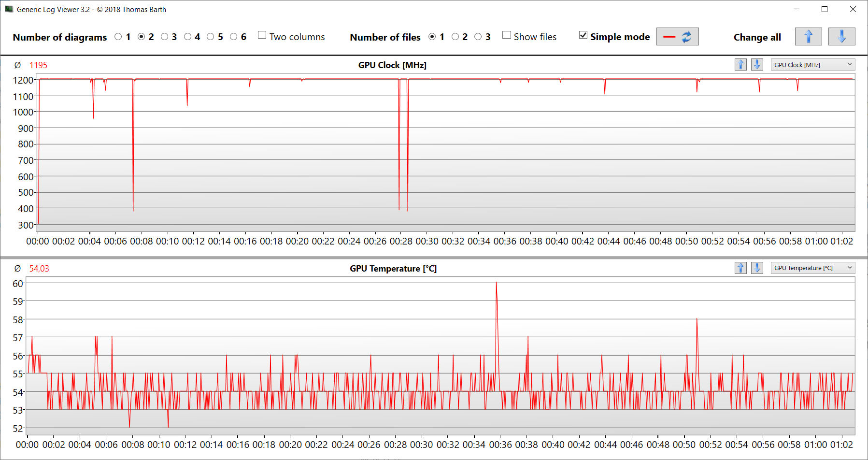Screen dimensions: 868x460
Task: Choose 3 for number of files
Action: [x=478, y=37]
